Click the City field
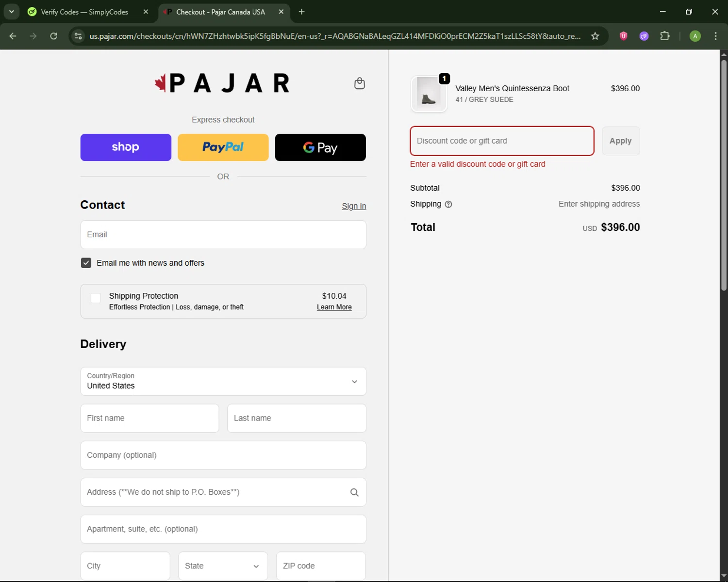Image resolution: width=728 pixels, height=582 pixels. 125,566
